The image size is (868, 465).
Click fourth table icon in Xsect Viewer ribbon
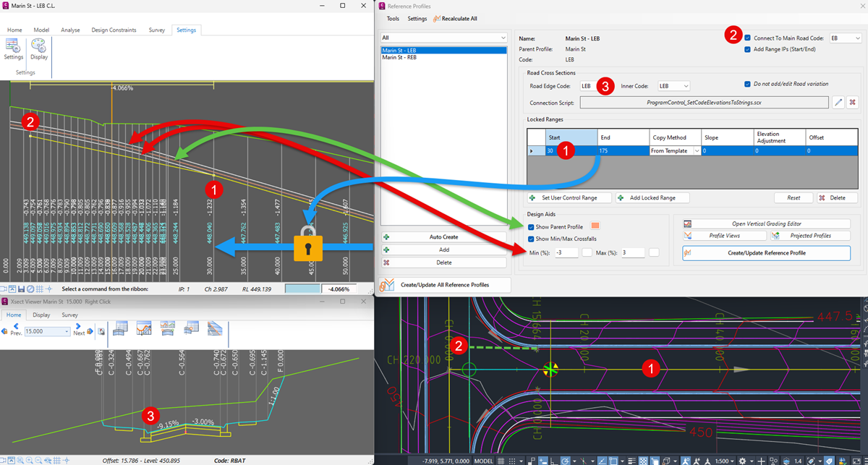pos(192,328)
